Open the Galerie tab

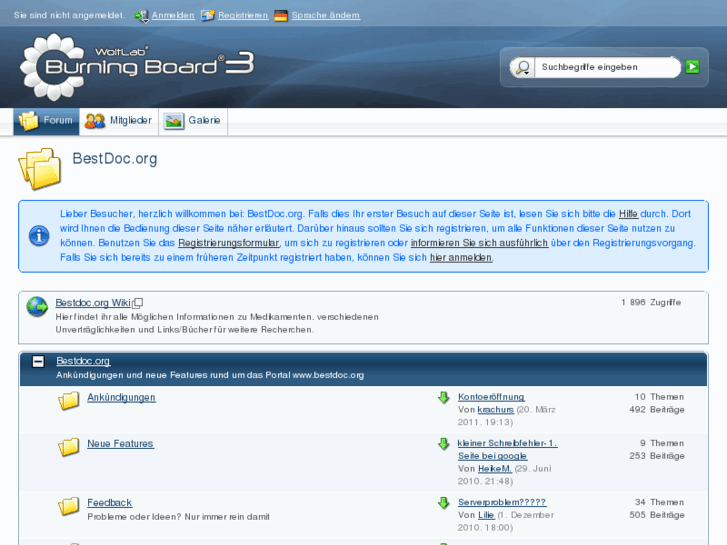(193, 121)
